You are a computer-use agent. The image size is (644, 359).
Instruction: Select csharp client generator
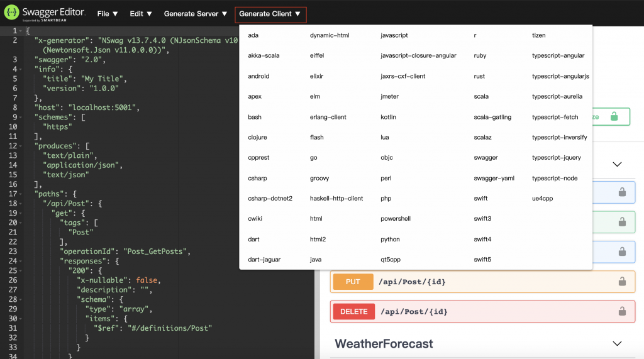257,179
